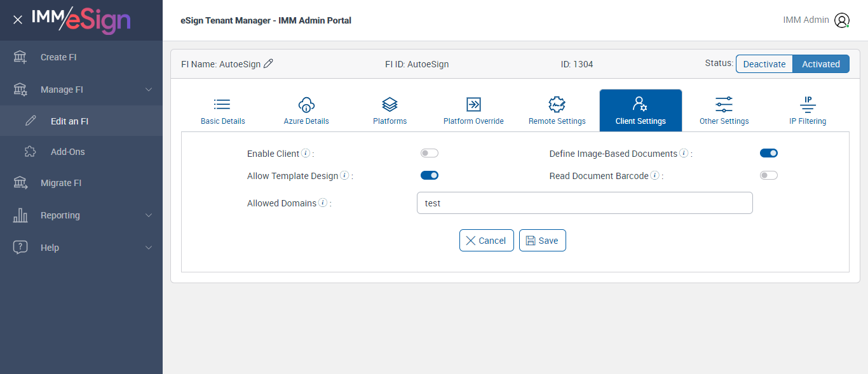Go to the Other Settings tab
868x374 pixels.
tap(724, 110)
